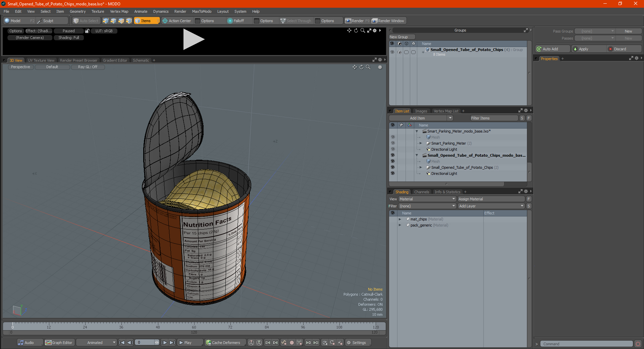Expand the mat_chips material
644x349 pixels.
click(x=400, y=219)
